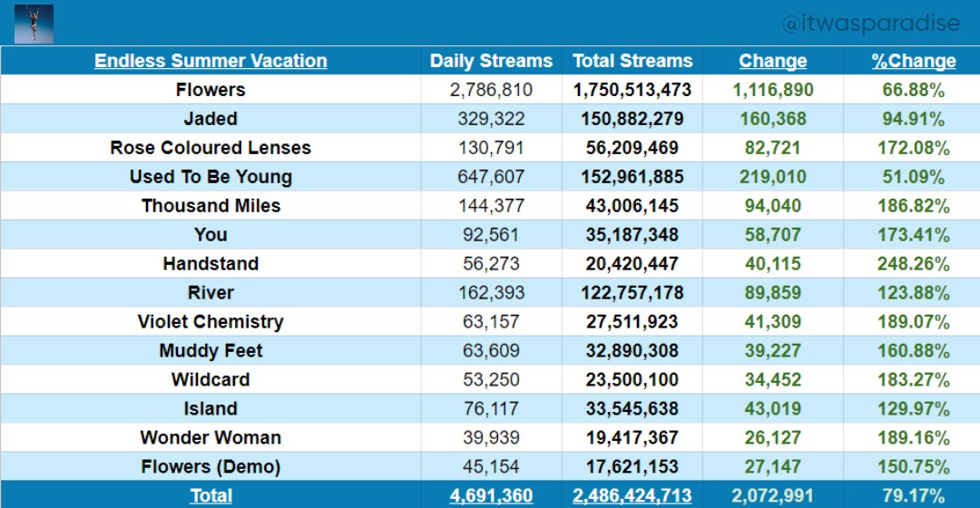Select the Wonder Woman cell

(x=211, y=437)
